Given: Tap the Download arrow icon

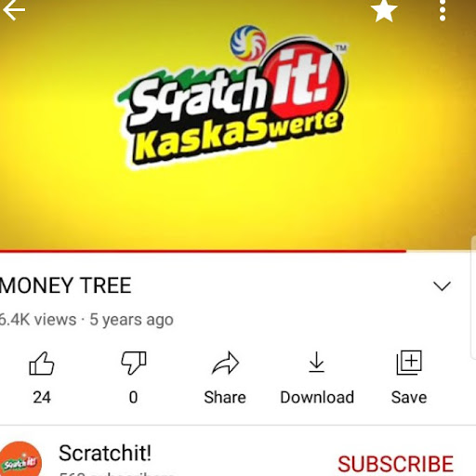Looking at the screenshot, I should (x=316, y=362).
